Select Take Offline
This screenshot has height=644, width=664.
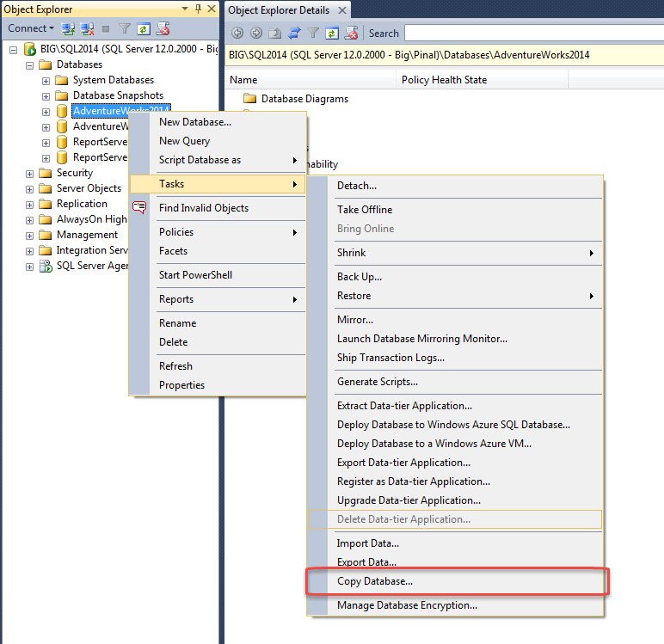pyautogui.click(x=455, y=210)
